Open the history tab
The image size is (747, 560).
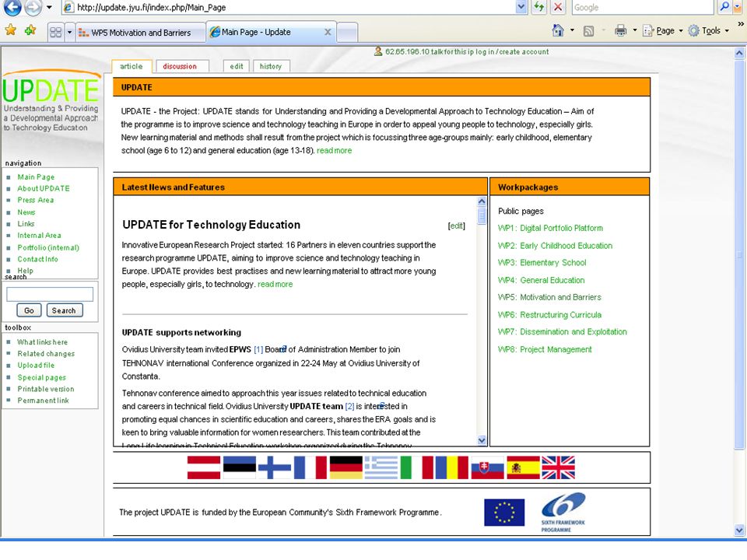click(x=271, y=66)
